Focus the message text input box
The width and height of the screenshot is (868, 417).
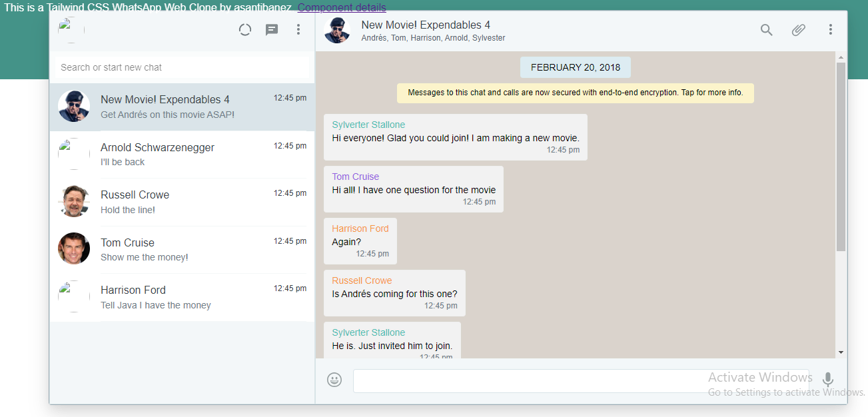(x=581, y=381)
